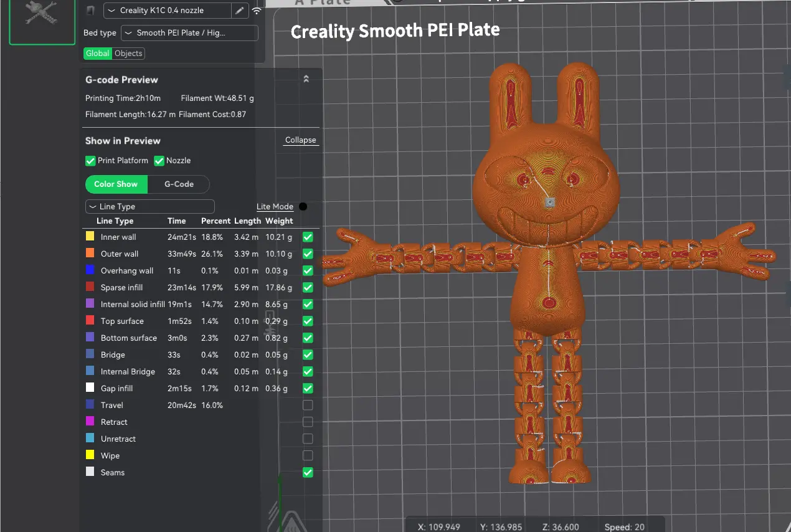Toggle Bridge visibility checkbox

pos(308,354)
